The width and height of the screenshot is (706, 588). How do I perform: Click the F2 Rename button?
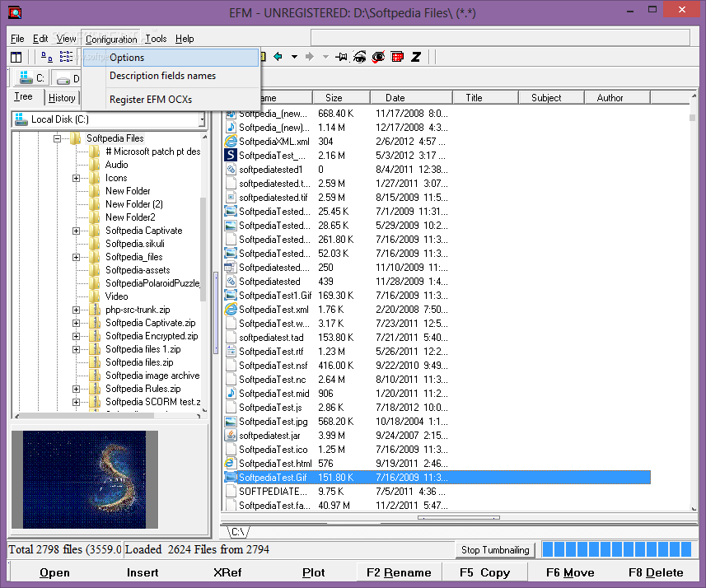pos(399,572)
